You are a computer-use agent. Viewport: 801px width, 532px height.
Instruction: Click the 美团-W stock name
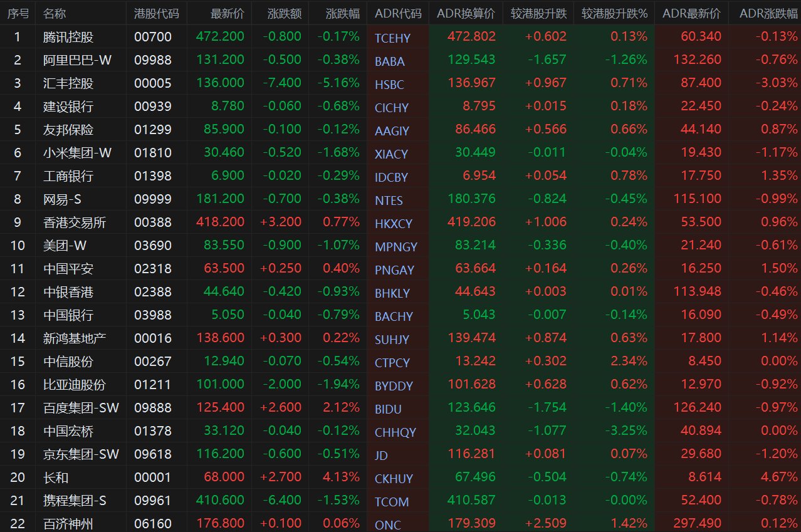65,246
